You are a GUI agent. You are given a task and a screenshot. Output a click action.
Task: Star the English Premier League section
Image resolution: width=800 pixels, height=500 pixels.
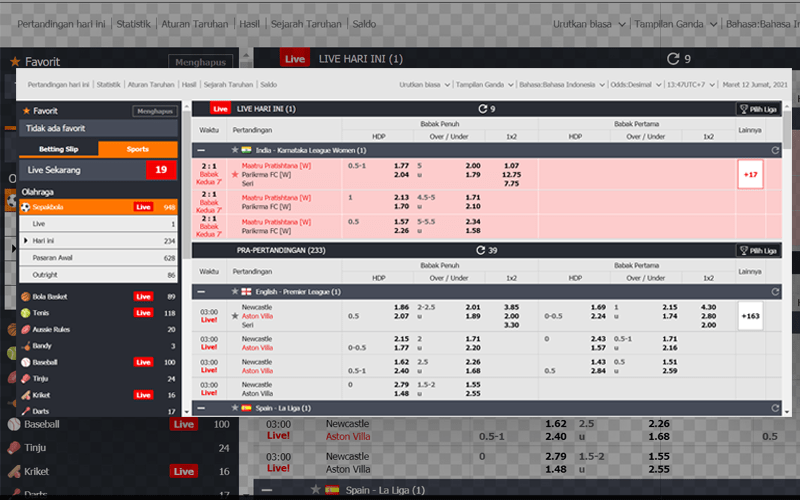tap(235, 291)
